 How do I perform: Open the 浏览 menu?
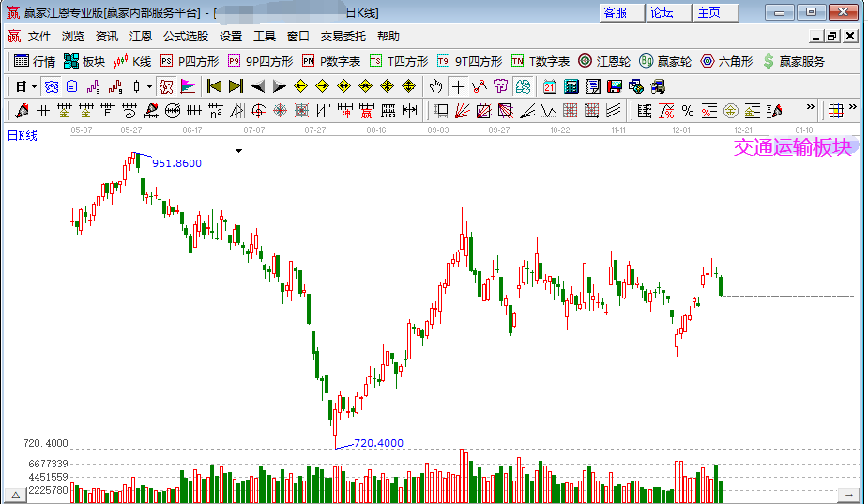[73, 37]
